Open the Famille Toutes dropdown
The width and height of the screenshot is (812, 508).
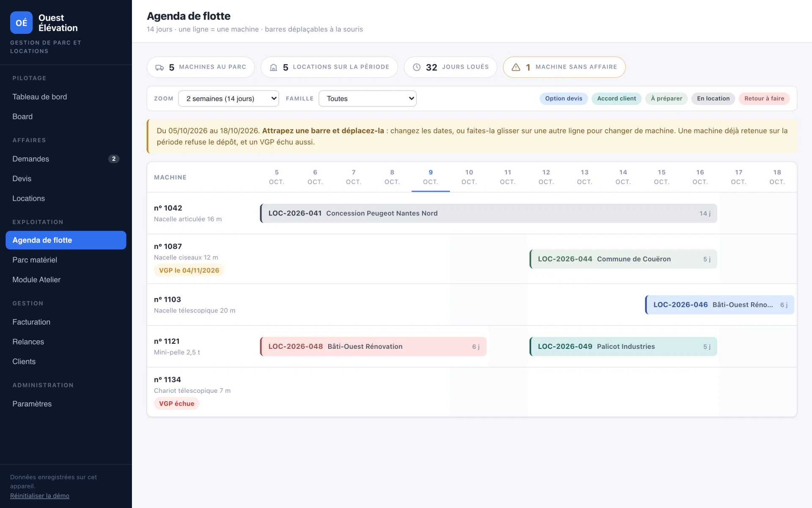click(368, 99)
